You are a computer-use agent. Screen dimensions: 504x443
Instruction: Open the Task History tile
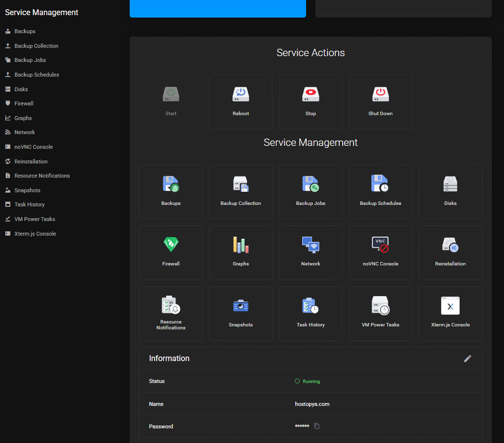(x=310, y=314)
